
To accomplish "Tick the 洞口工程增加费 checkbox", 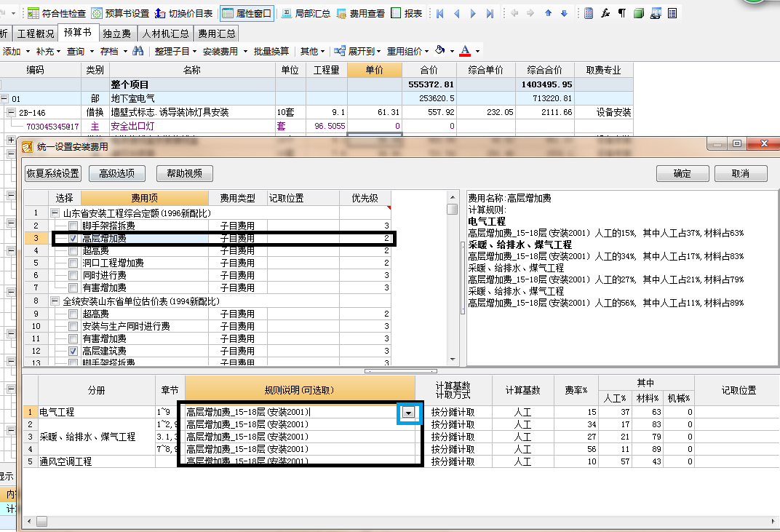I will [73, 263].
